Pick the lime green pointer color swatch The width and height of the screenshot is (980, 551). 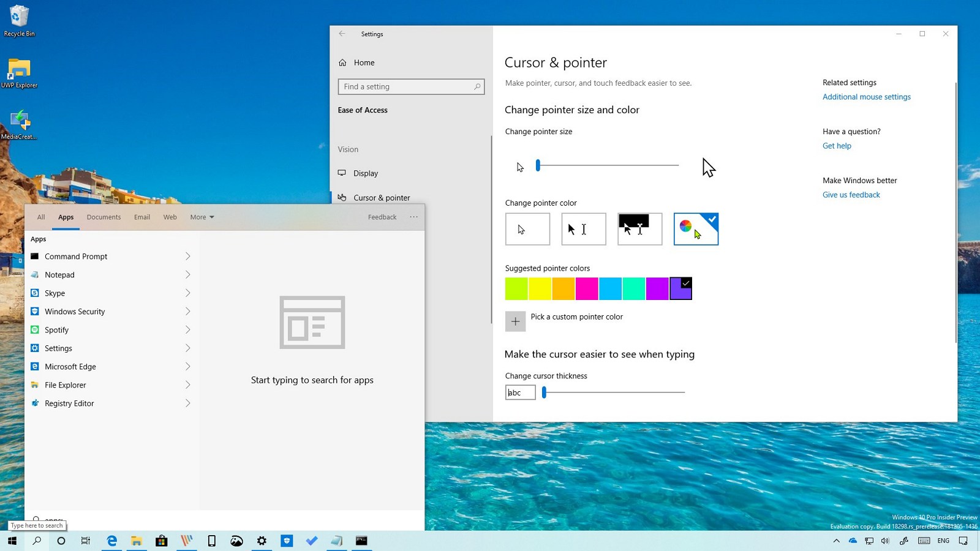coord(516,288)
